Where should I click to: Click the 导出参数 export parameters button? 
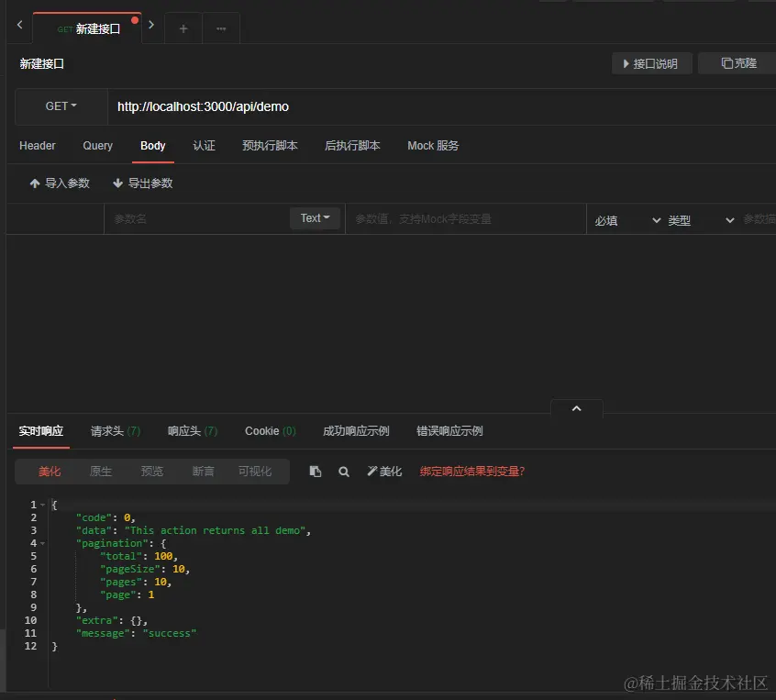pyautogui.click(x=143, y=183)
